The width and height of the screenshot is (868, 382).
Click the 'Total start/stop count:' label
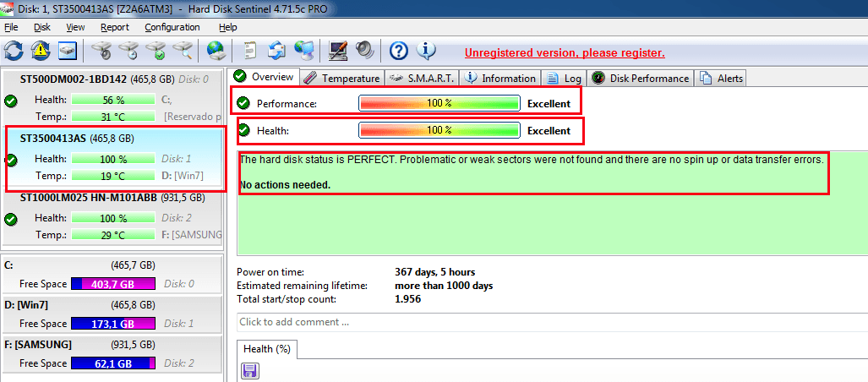(x=287, y=299)
